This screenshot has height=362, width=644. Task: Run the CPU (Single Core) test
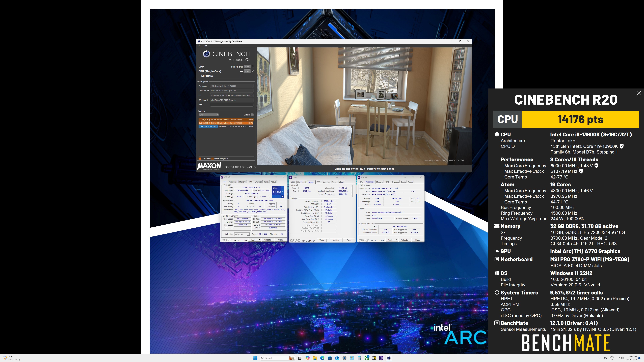pos(247,71)
